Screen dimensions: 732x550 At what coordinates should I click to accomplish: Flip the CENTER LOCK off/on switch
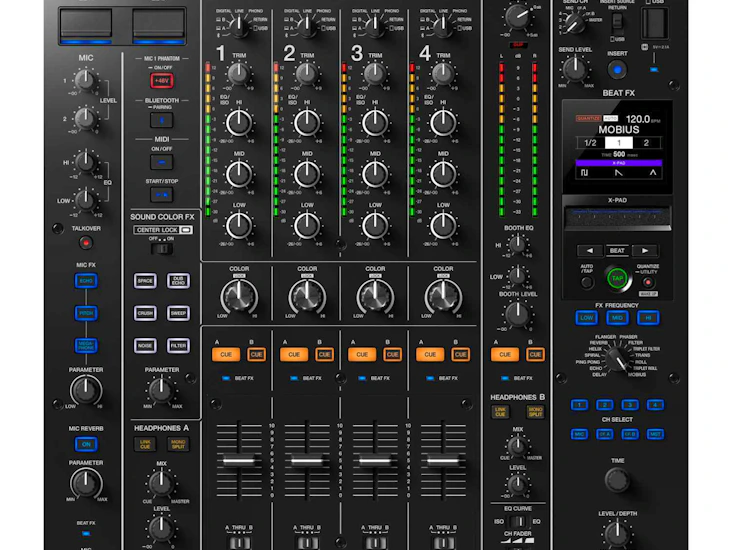click(162, 249)
